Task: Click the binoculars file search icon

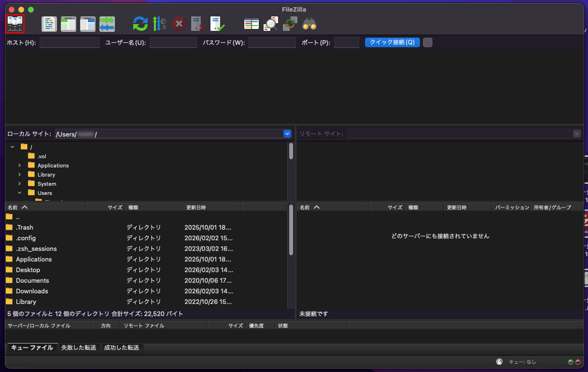Action: point(309,24)
